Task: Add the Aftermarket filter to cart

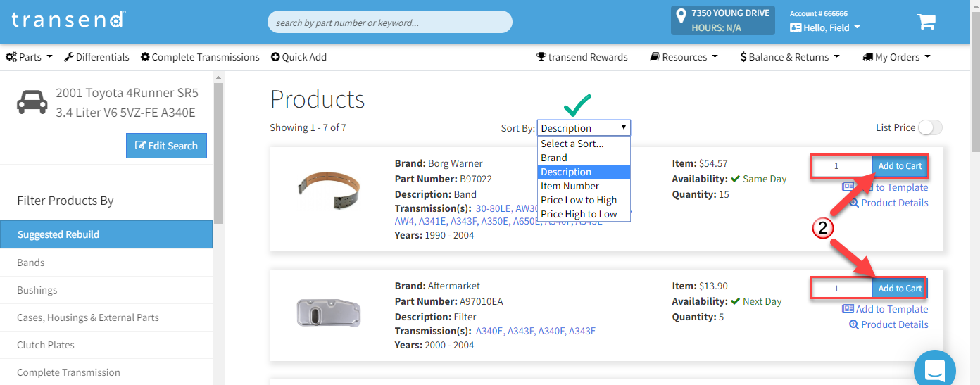Action: click(899, 289)
